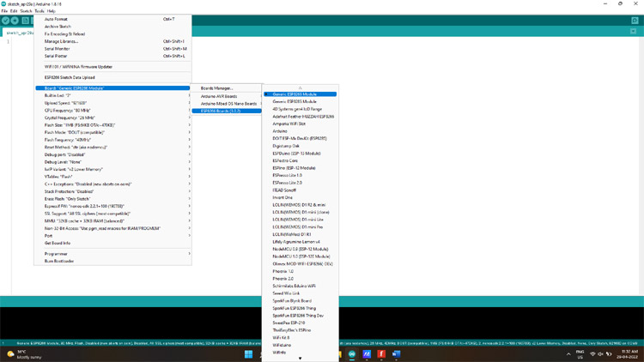The height and width of the screenshot is (362, 644).
Task: Open the tab dropdown arrow icon
Action: click(x=633, y=31)
